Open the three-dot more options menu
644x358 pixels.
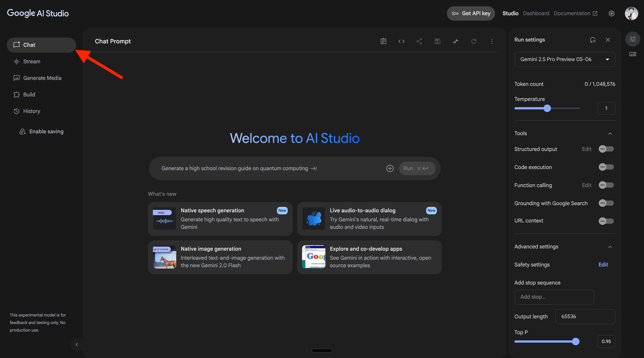point(492,41)
